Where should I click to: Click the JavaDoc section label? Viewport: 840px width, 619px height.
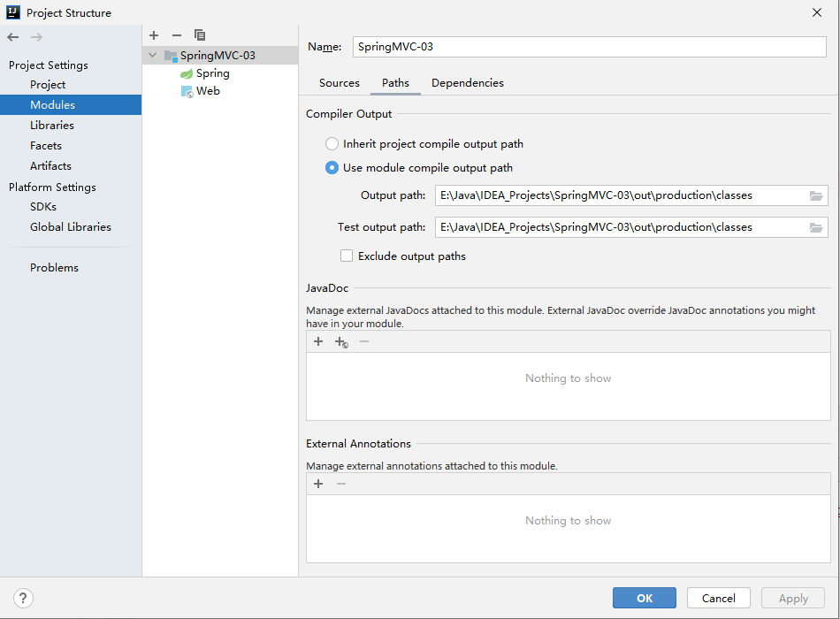click(327, 288)
